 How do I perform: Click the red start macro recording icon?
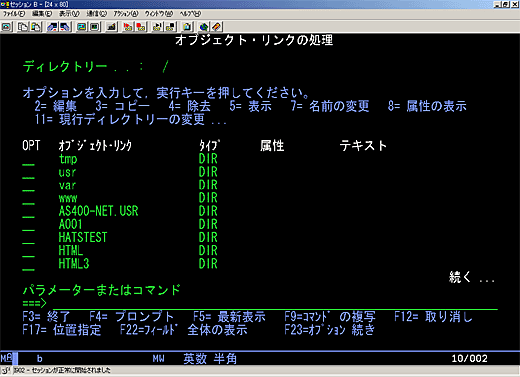(128, 27)
